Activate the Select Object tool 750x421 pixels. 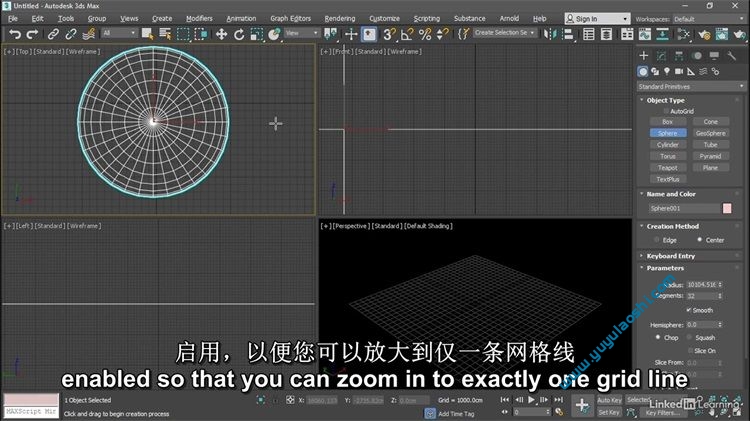coord(147,34)
